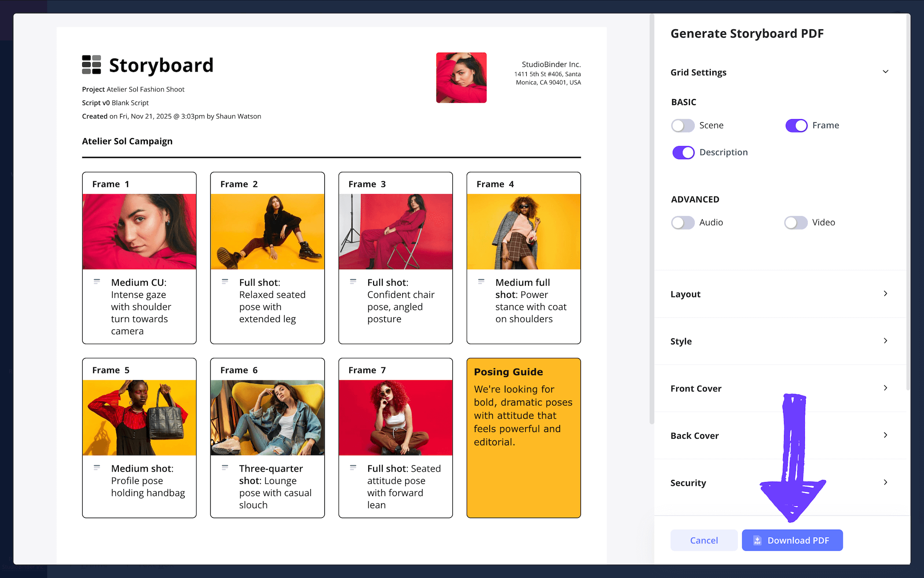
Task: Click description lines icon in Frame 6
Action: click(225, 468)
